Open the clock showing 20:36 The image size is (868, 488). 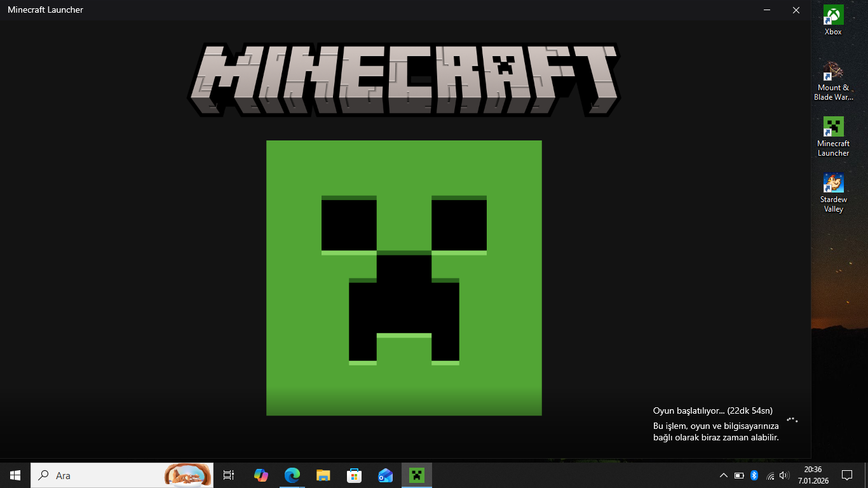[813, 475]
